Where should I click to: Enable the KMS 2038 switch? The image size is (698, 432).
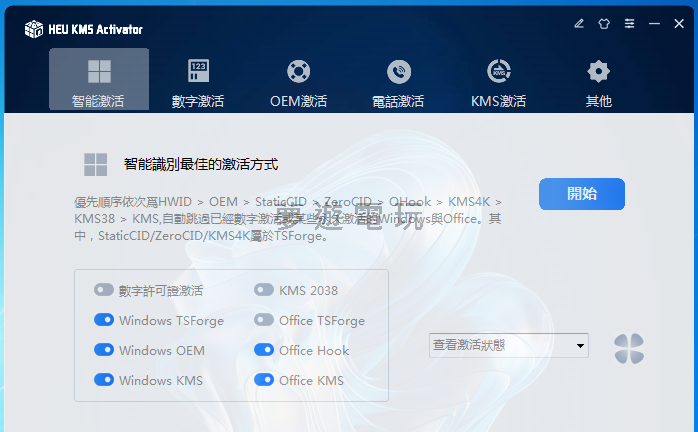point(264,290)
